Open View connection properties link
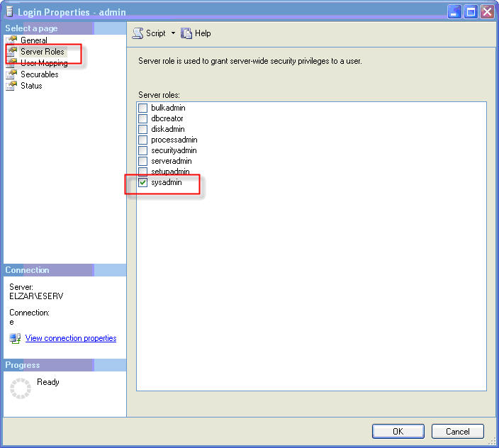Screen dimensions: 499x448 coord(71,338)
